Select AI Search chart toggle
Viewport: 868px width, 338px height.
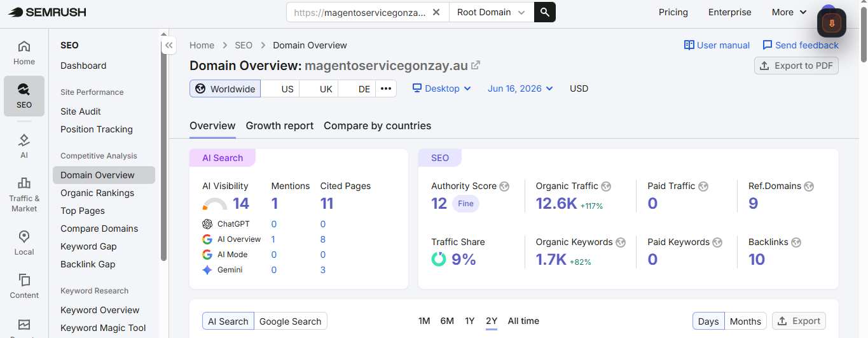point(228,321)
